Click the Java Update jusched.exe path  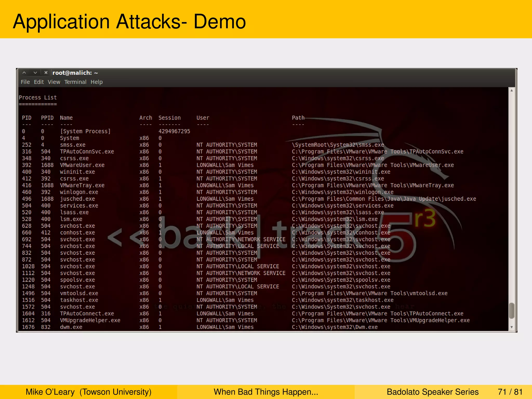(x=384, y=199)
